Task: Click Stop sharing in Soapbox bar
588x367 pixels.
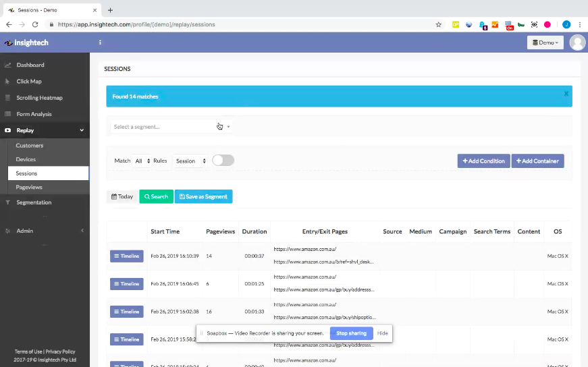Action: click(351, 333)
